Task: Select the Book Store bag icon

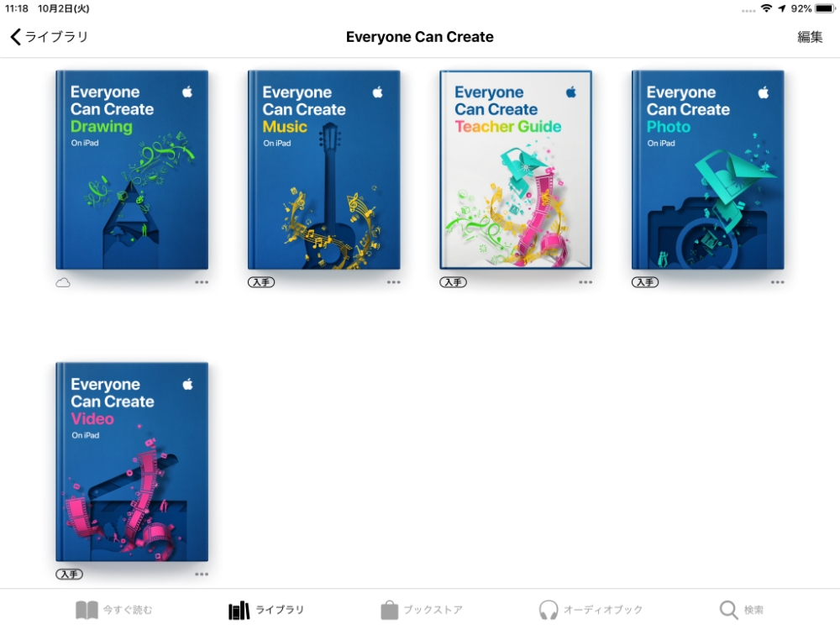Action: (x=390, y=610)
